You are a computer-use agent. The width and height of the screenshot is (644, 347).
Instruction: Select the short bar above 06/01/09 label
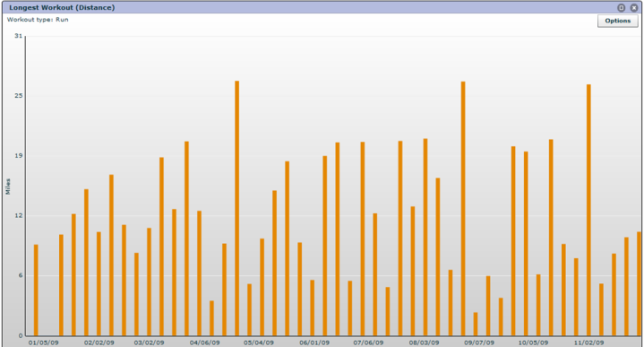312,308
